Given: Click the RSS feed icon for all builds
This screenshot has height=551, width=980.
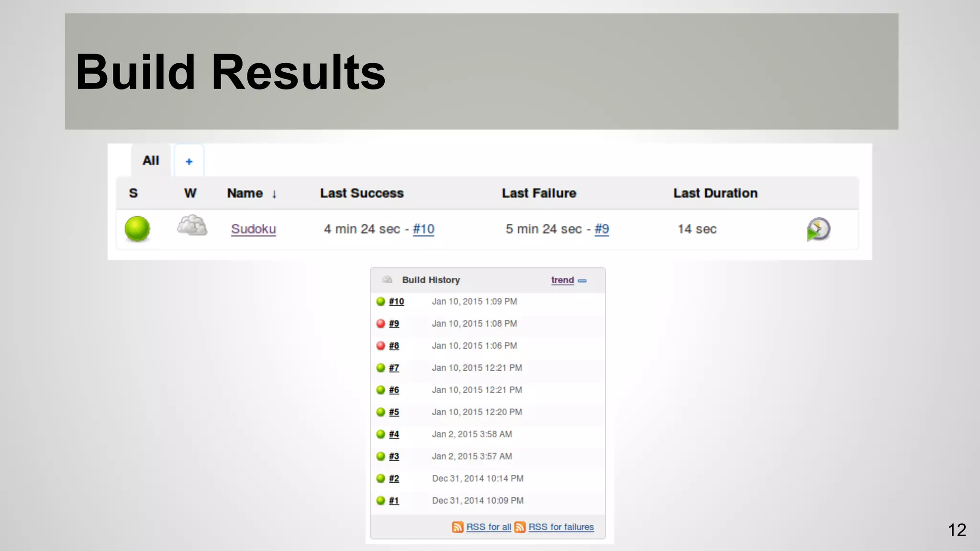Looking at the screenshot, I should pyautogui.click(x=457, y=527).
